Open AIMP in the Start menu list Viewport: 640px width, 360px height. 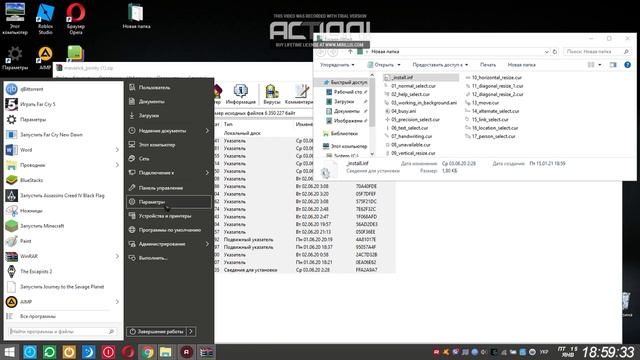tap(63, 302)
